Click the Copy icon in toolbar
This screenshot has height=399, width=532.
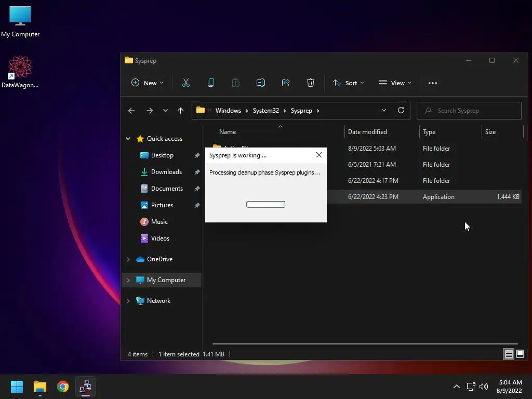211,83
